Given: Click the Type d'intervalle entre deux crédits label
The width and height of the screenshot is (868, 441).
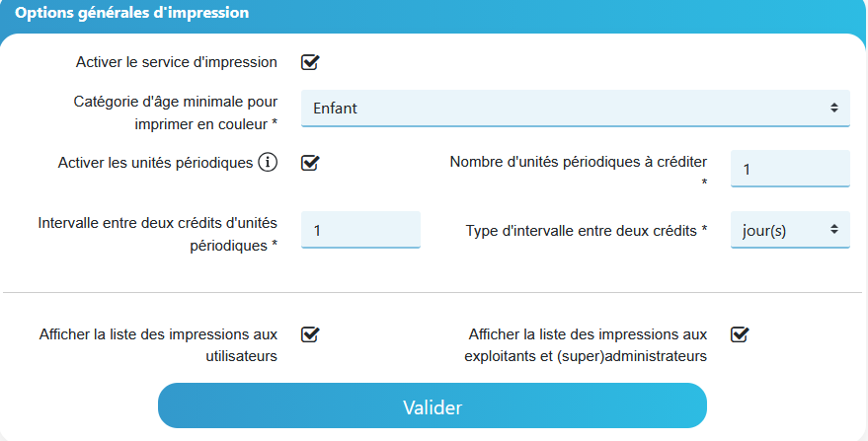Looking at the screenshot, I should [x=587, y=230].
